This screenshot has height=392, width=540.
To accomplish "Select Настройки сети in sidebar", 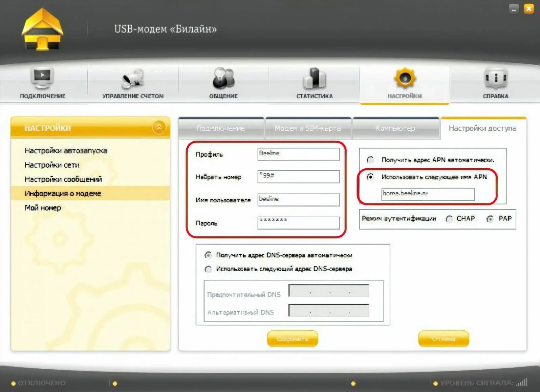I will (52, 165).
